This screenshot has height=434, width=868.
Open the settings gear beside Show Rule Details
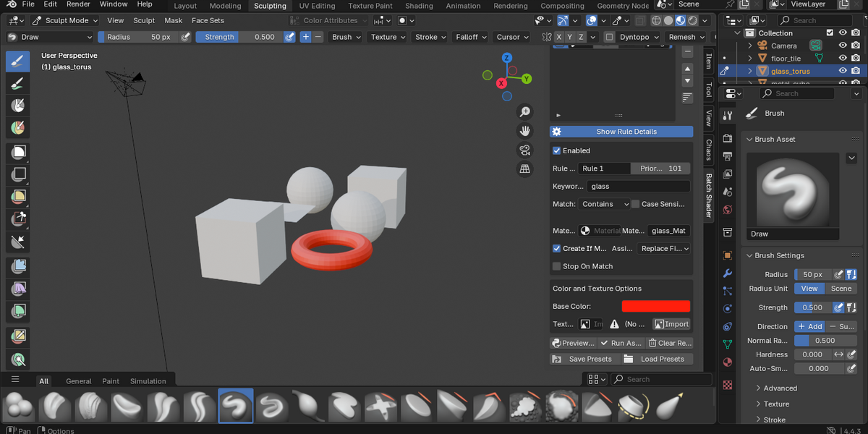(556, 132)
